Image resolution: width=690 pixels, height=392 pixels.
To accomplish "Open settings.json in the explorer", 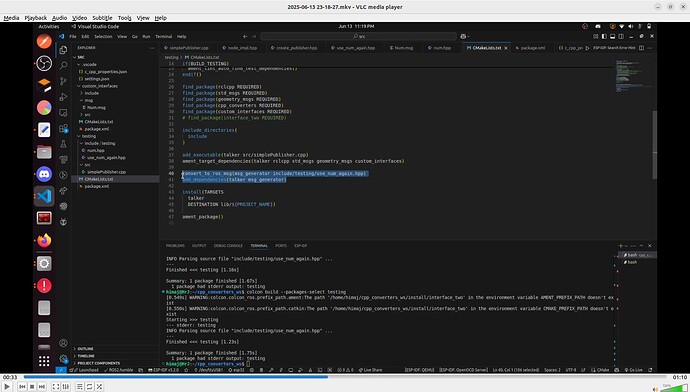I will (x=97, y=79).
